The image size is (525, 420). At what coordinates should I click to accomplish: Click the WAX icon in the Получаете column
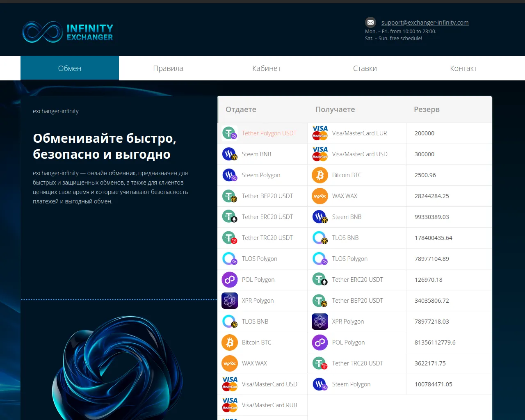tap(320, 196)
